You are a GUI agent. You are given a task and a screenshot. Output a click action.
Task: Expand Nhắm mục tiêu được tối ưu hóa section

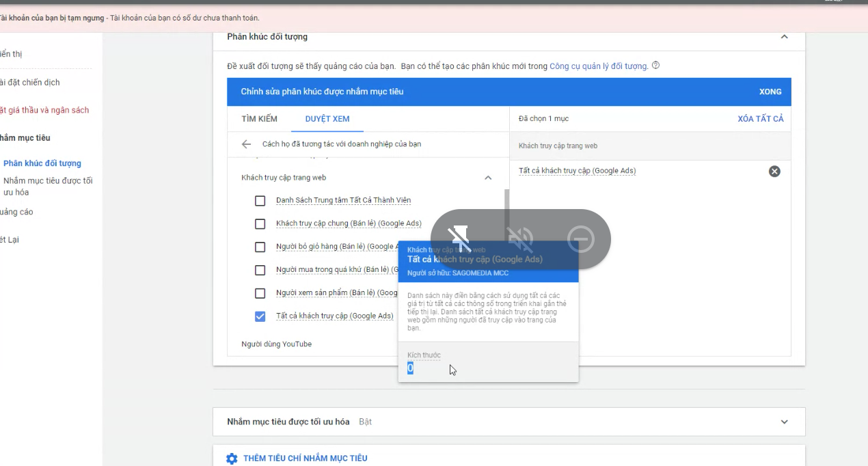click(x=784, y=422)
